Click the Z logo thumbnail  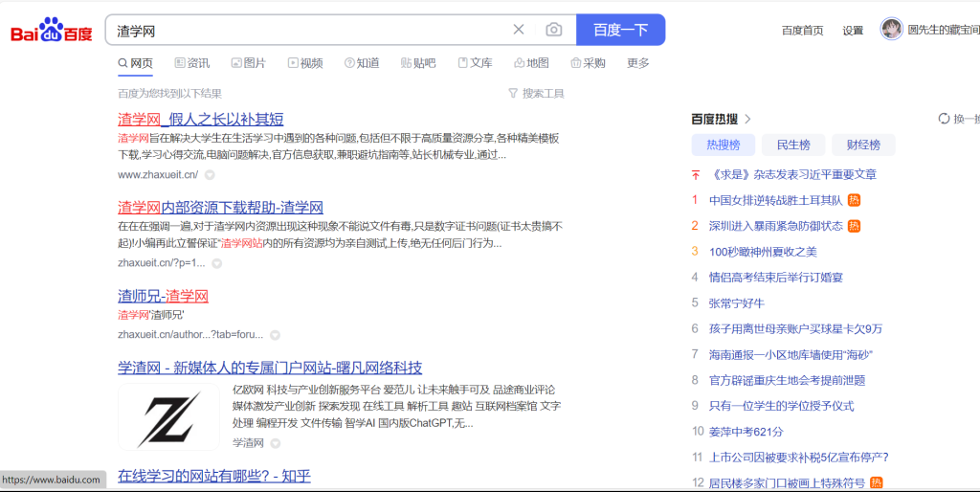tap(168, 417)
